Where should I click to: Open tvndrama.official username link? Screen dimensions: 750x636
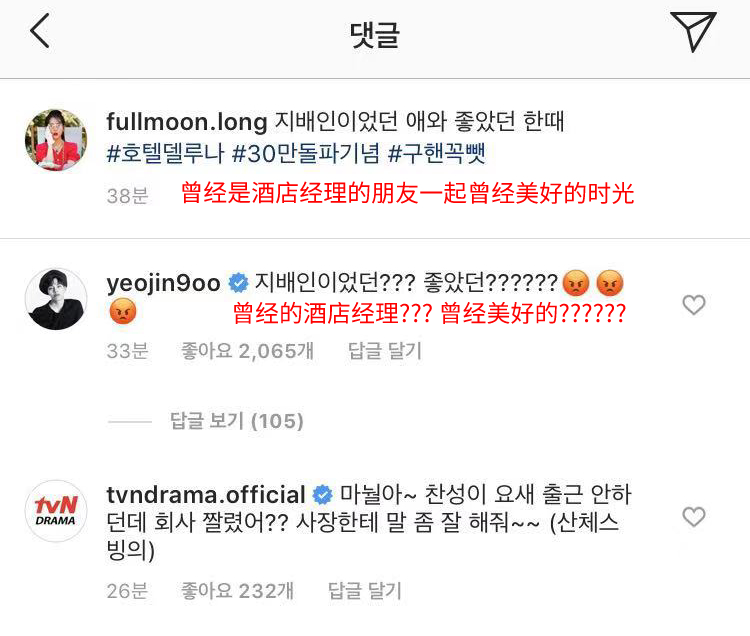tap(206, 494)
